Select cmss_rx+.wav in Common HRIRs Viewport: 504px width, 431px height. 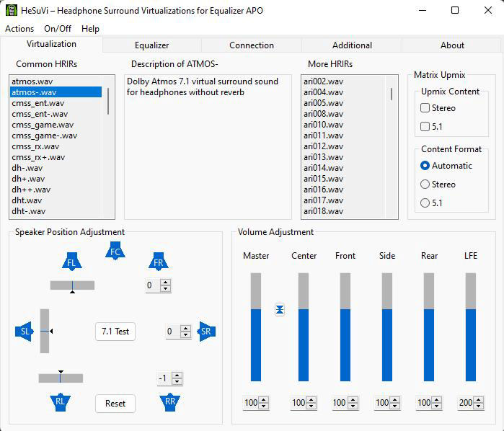[x=56, y=157]
